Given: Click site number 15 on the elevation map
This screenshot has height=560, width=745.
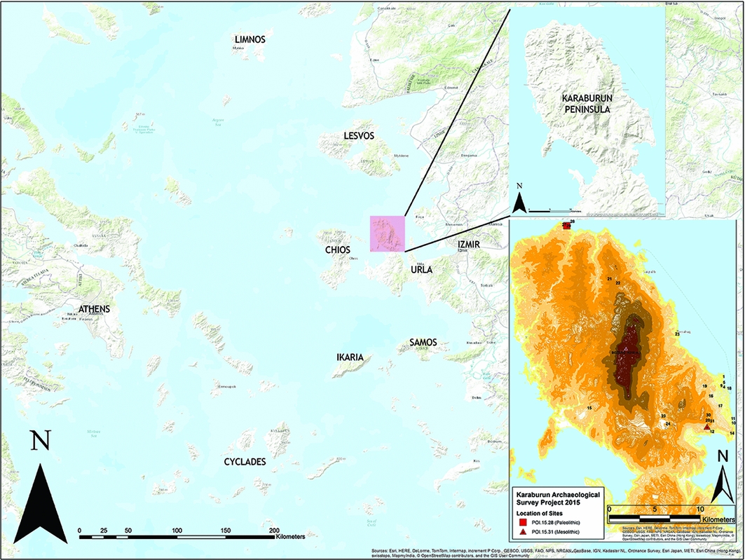Looking at the screenshot, I should point(590,407).
